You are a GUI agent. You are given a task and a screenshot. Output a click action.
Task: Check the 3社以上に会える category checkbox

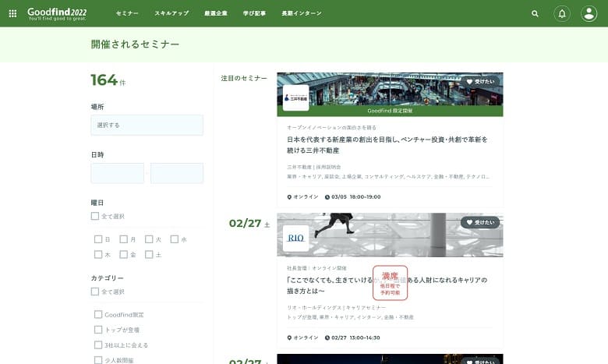pyautogui.click(x=98, y=345)
